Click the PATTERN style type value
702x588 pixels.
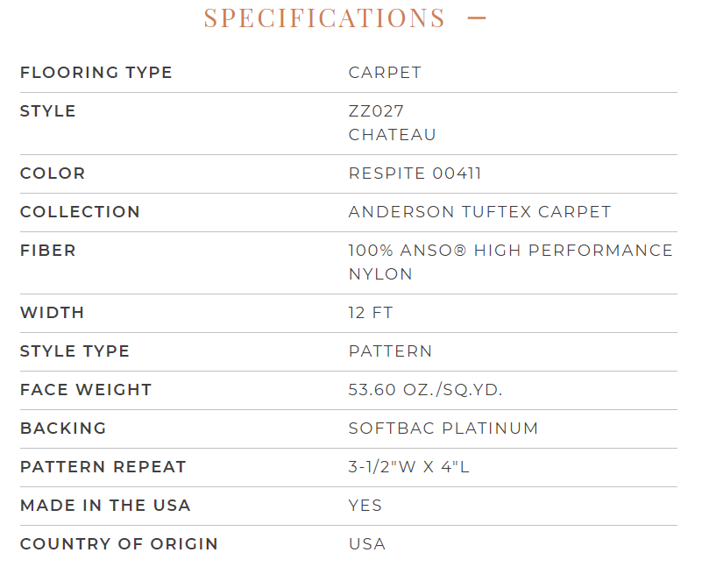pyautogui.click(x=390, y=351)
